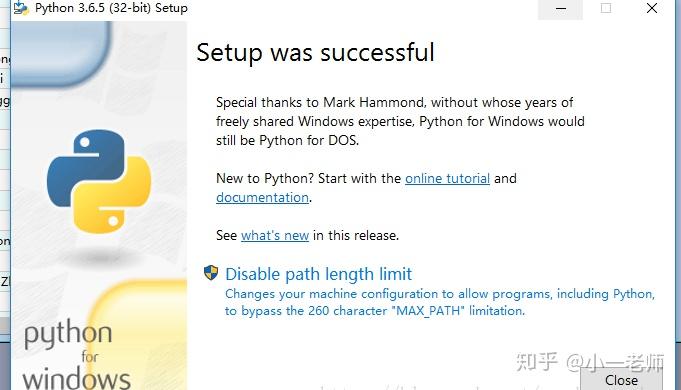Click the MAX_PATH limitation description text
681x390 pixels.
click(x=440, y=302)
